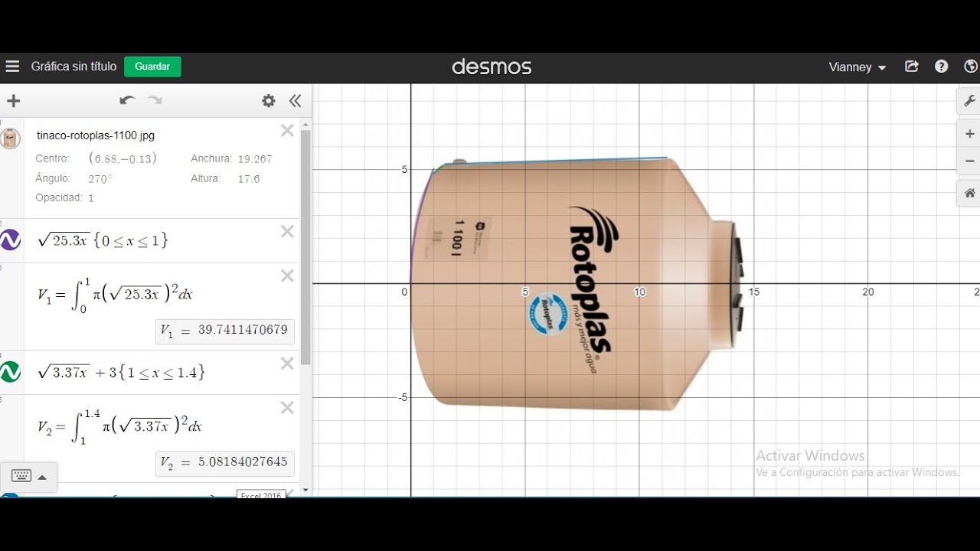Reset to default viewport home icon
This screenshot has width=980, height=551.
[x=969, y=193]
